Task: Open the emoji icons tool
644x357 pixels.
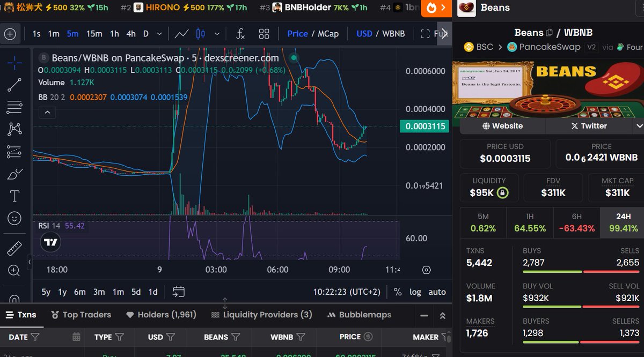Action: (x=14, y=219)
